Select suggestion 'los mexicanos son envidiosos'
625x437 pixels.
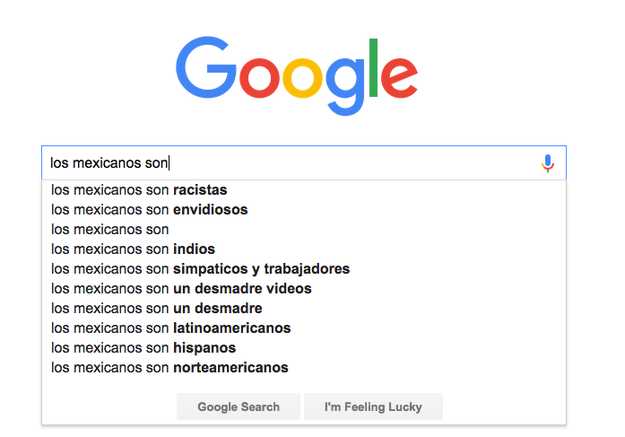pyautogui.click(x=304, y=210)
